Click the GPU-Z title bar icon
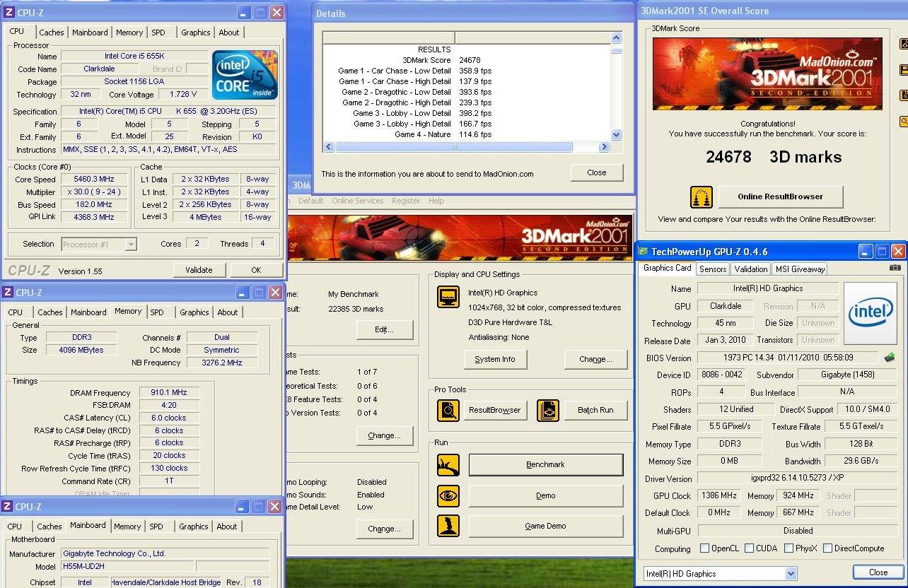The image size is (908, 588). (x=643, y=252)
